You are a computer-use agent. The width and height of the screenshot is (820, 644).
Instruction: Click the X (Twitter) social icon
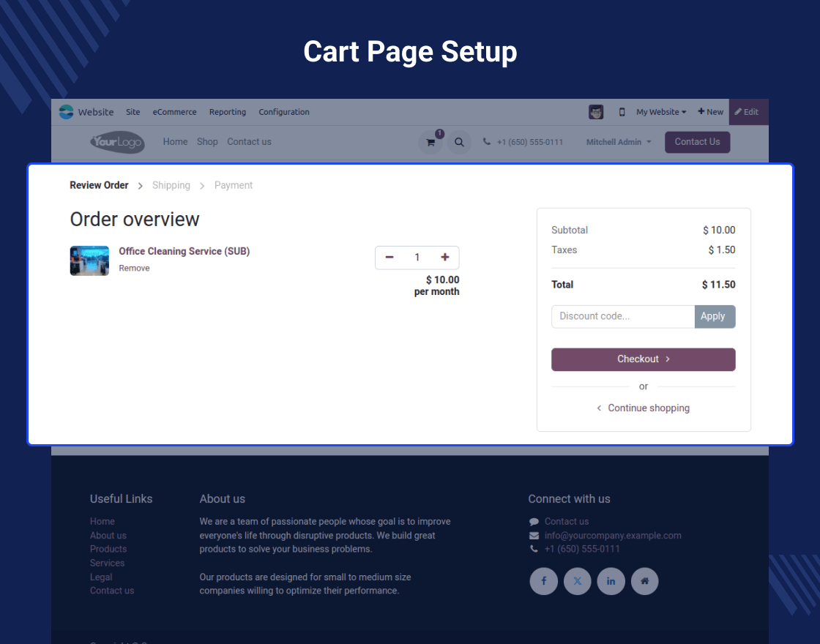pyautogui.click(x=578, y=581)
